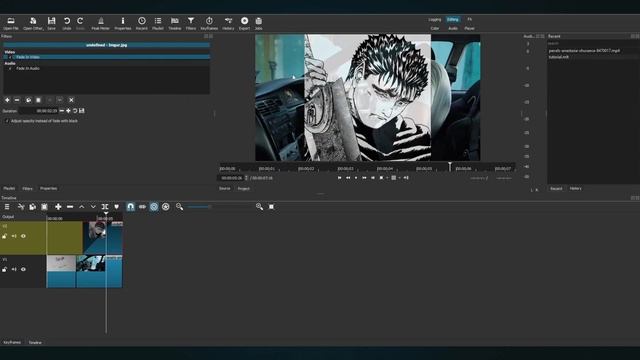Expand the Open Other dropdown
This screenshot has width=640, height=360.
[x=33, y=23]
